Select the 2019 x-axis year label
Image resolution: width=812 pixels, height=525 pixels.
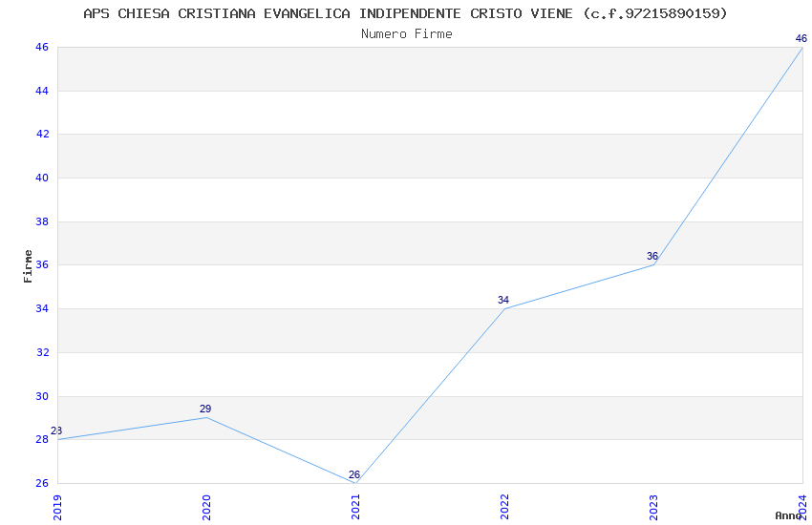(x=57, y=507)
